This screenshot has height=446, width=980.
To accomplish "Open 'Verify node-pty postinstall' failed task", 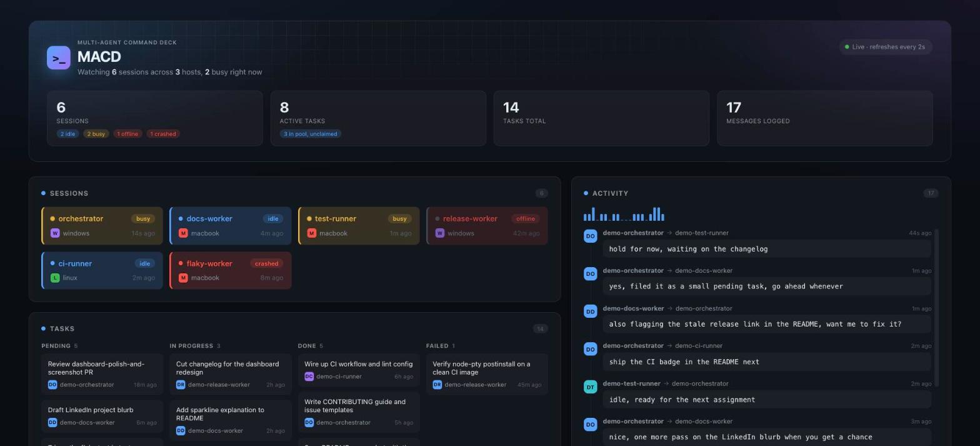I will tap(487, 374).
